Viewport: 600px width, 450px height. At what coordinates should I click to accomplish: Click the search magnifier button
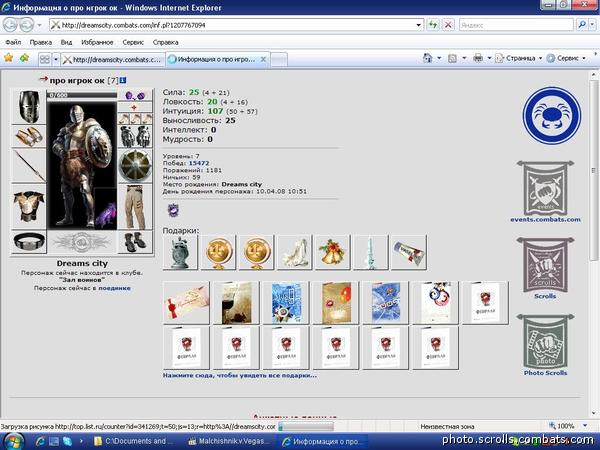582,25
